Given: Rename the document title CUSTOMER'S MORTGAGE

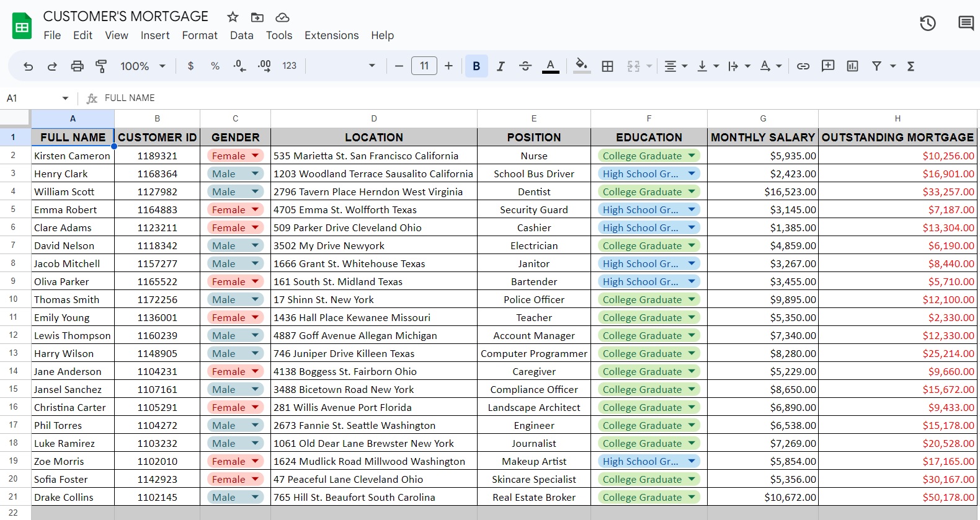Looking at the screenshot, I should 126,16.
